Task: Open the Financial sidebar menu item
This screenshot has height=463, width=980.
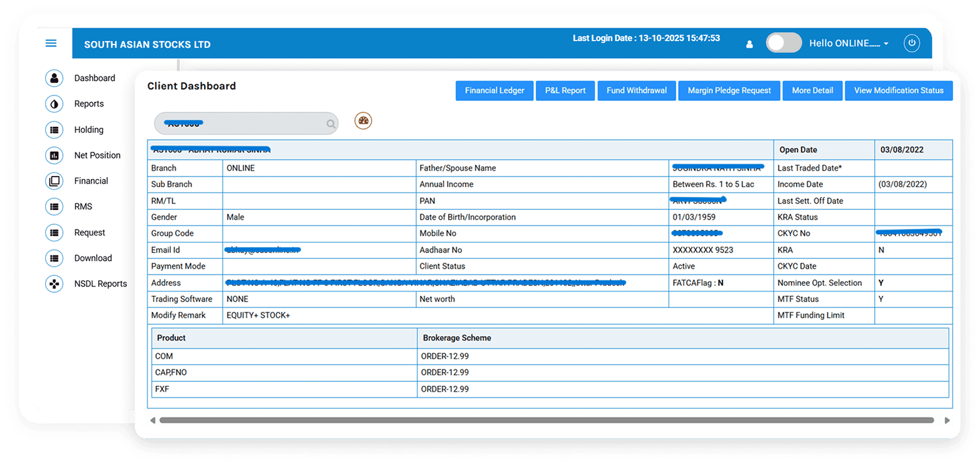Action: click(91, 181)
